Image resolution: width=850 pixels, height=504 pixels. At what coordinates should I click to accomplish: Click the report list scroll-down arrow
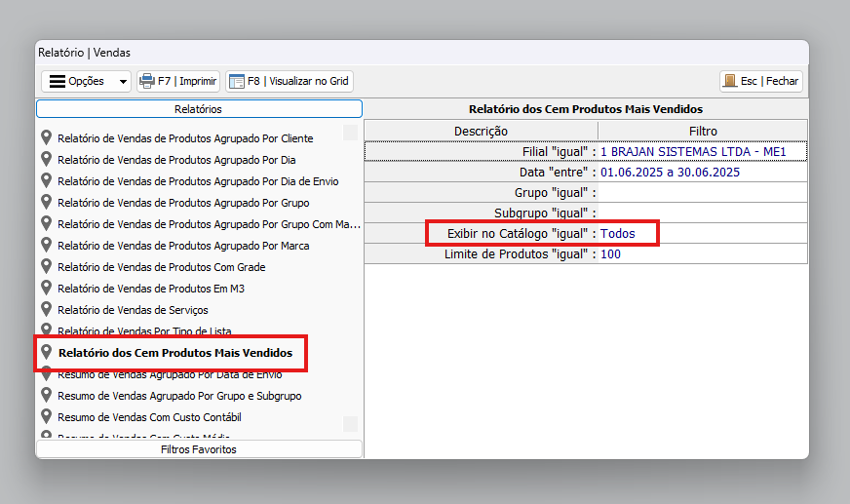[x=350, y=424]
